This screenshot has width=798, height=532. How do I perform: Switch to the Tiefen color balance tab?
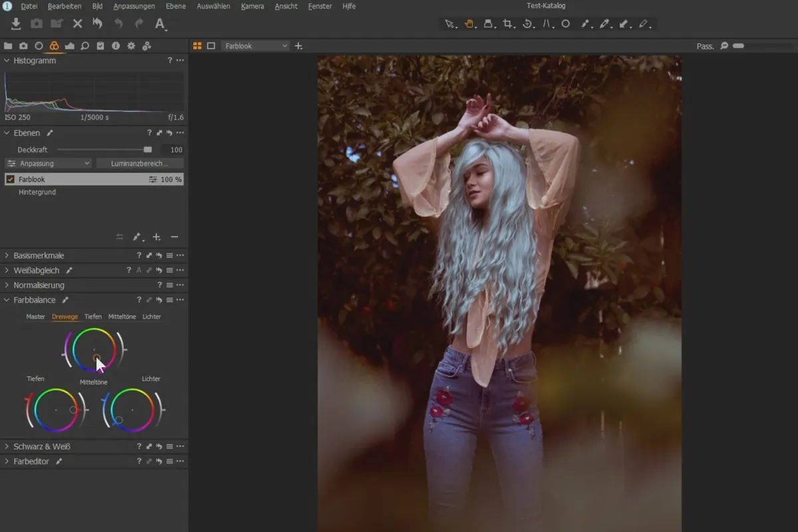point(93,317)
